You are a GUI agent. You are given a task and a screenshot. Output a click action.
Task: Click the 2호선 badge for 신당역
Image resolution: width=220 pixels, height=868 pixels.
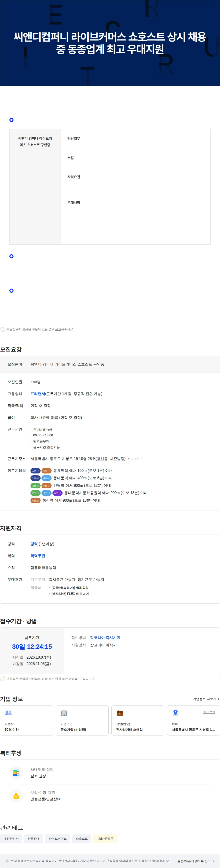tap(36, 486)
